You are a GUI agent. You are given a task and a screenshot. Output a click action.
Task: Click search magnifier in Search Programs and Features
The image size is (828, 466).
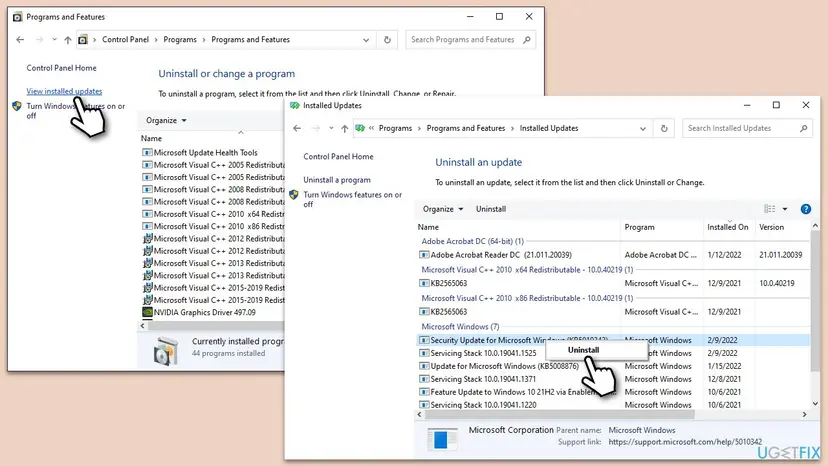coord(526,40)
